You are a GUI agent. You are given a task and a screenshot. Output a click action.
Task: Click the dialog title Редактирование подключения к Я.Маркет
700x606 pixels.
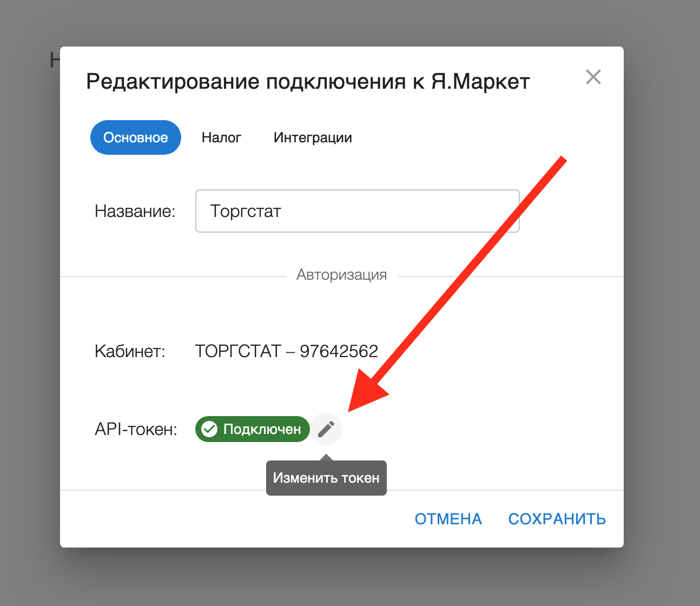pos(308,82)
